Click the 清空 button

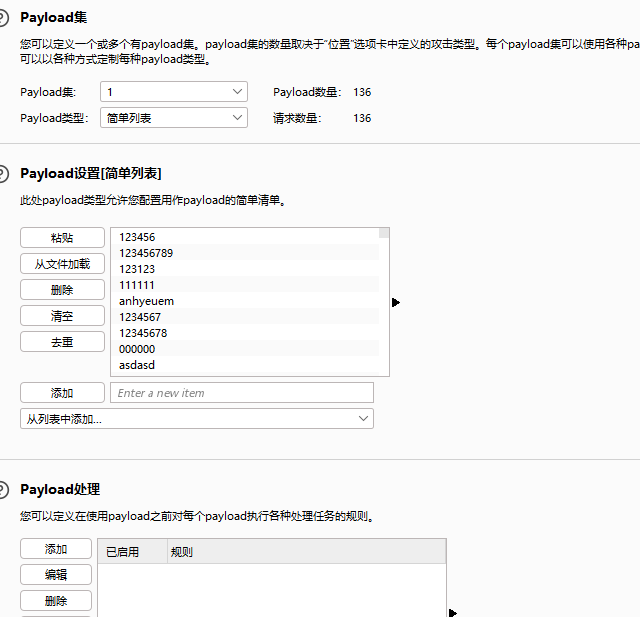[x=62, y=316]
